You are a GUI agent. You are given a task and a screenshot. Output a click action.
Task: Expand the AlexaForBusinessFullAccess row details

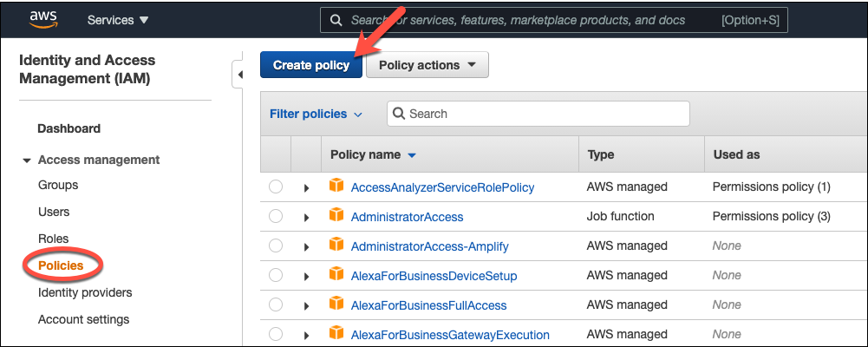pyautogui.click(x=306, y=305)
